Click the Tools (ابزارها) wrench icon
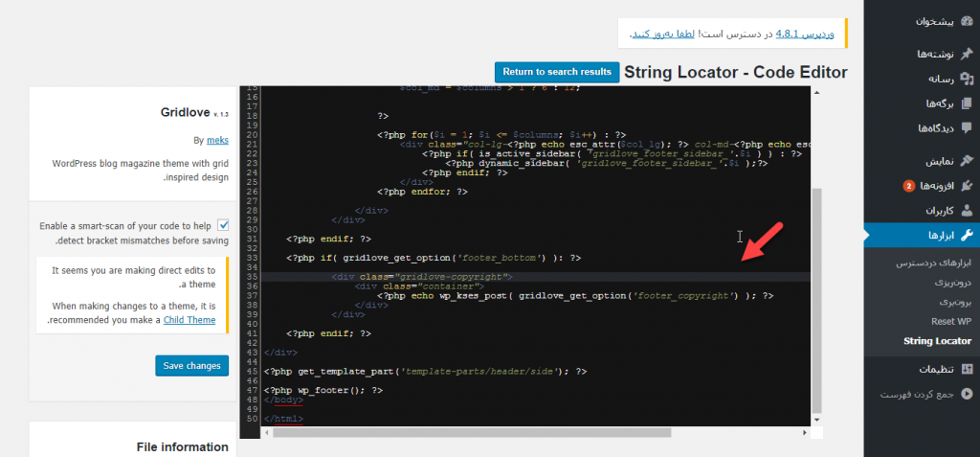The width and height of the screenshot is (980, 457). click(966, 236)
